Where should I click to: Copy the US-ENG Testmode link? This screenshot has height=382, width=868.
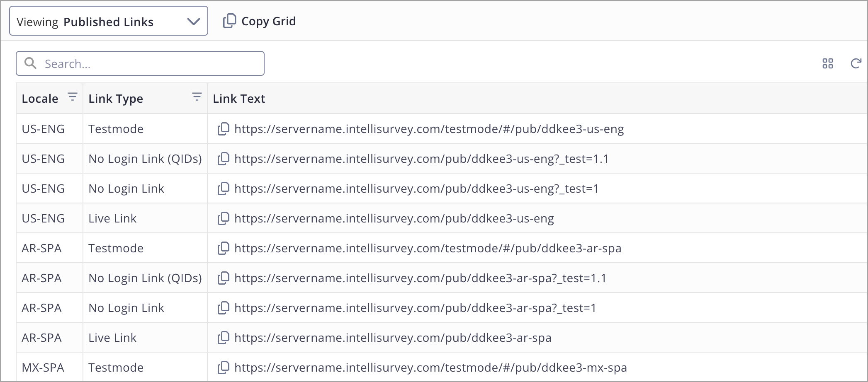pyautogui.click(x=224, y=129)
